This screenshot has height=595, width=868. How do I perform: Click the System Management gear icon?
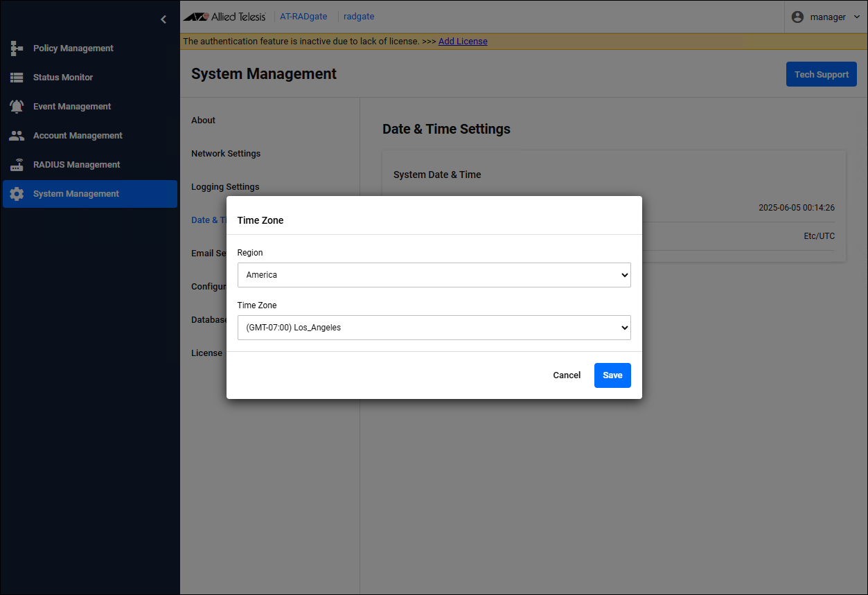[x=17, y=194]
